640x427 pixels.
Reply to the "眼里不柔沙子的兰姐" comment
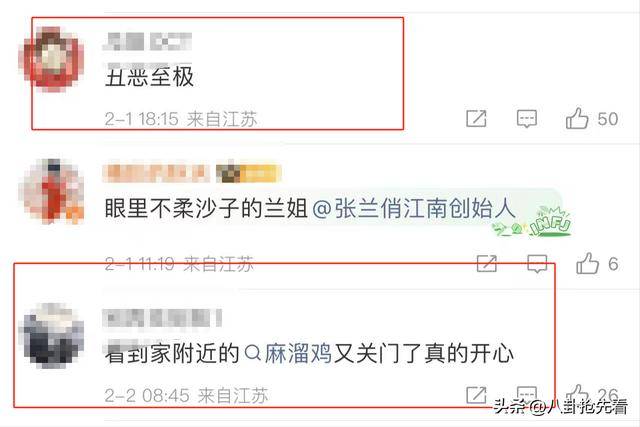point(537,264)
